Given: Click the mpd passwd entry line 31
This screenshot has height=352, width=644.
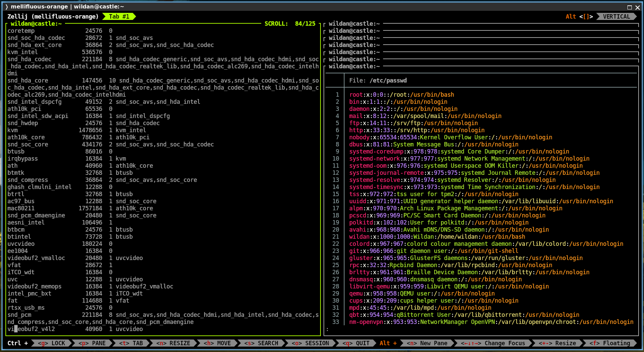Looking at the screenshot, I should pyautogui.click(x=420, y=308).
